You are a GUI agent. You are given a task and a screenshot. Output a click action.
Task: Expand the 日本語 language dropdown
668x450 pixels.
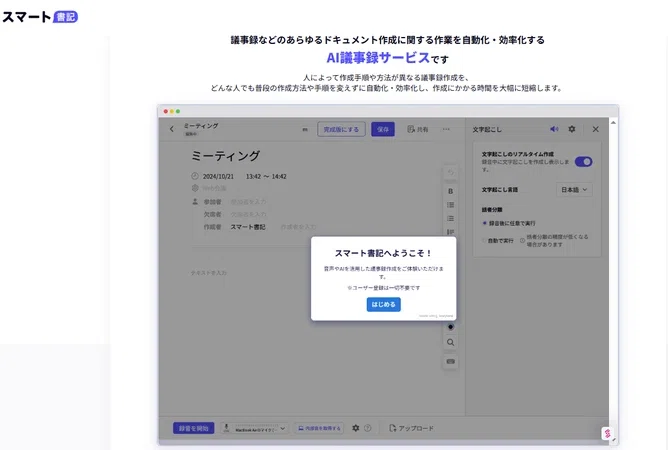pos(574,190)
